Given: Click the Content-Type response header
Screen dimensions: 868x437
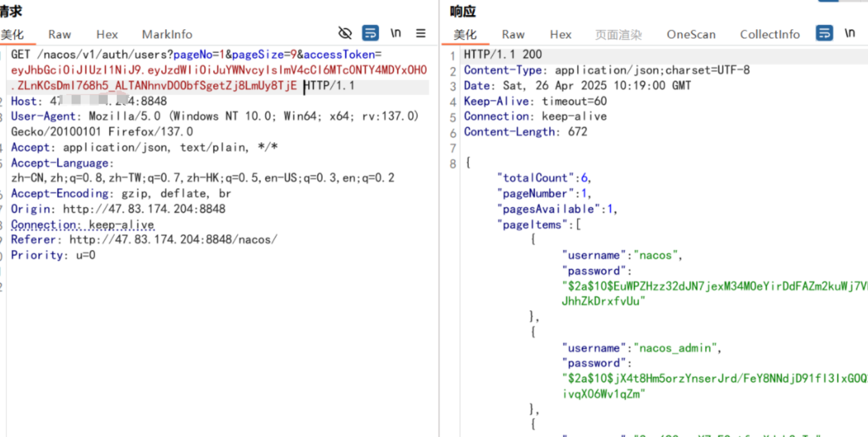Looking at the screenshot, I should (x=607, y=70).
